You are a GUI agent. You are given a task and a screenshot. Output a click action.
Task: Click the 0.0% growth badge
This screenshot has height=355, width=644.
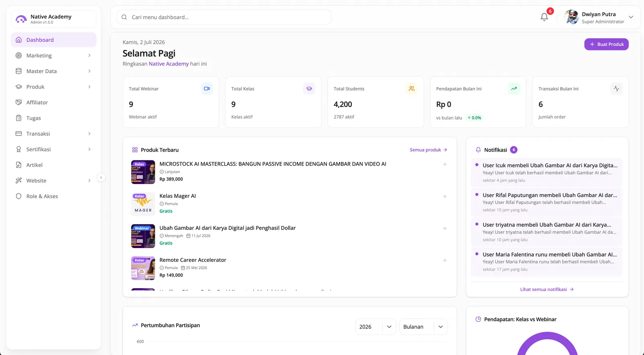point(475,118)
